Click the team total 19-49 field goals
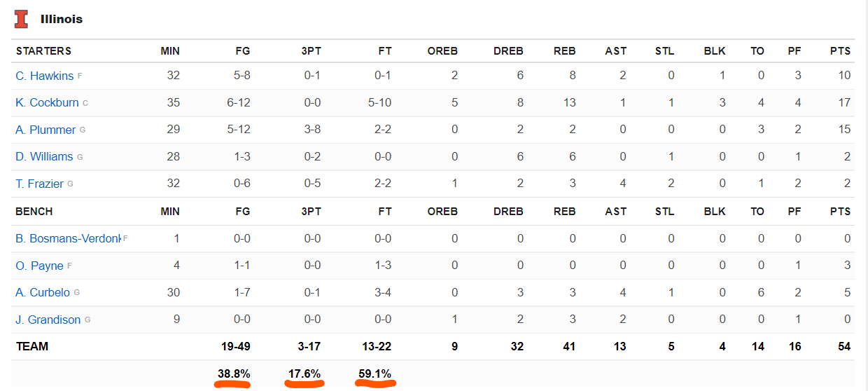This screenshot has width=868, height=391. click(x=234, y=346)
